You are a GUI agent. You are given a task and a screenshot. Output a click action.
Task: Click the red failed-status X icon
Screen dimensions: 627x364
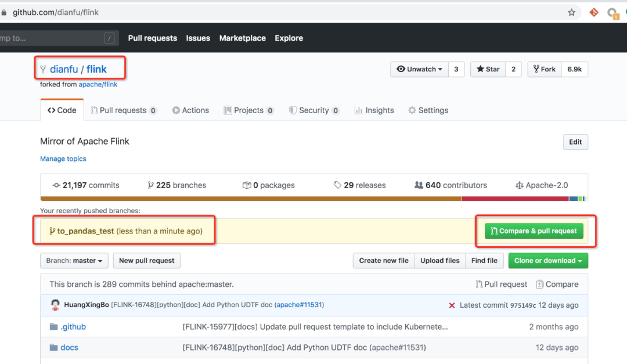click(452, 305)
